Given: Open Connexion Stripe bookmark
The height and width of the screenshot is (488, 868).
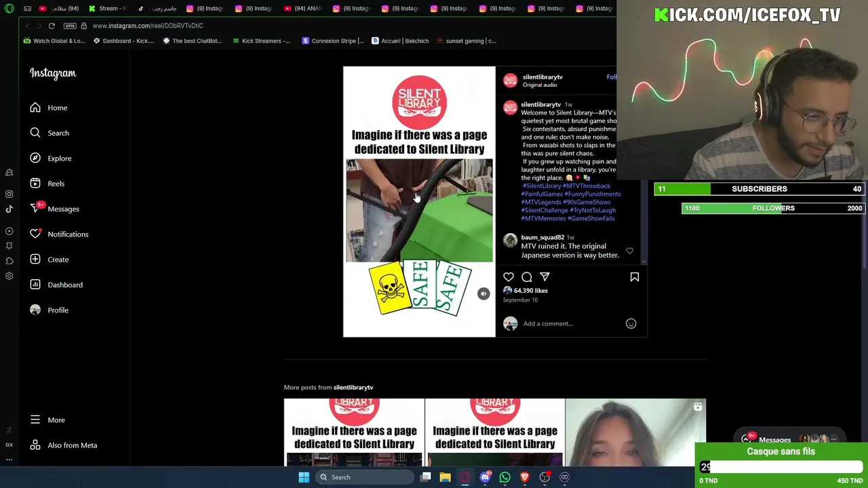Looking at the screenshot, I should (333, 41).
